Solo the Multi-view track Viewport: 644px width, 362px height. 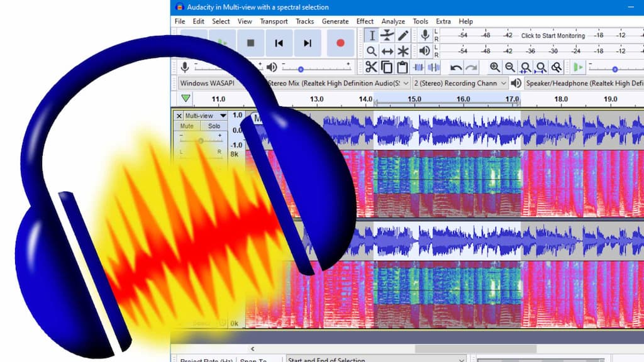coord(214,126)
